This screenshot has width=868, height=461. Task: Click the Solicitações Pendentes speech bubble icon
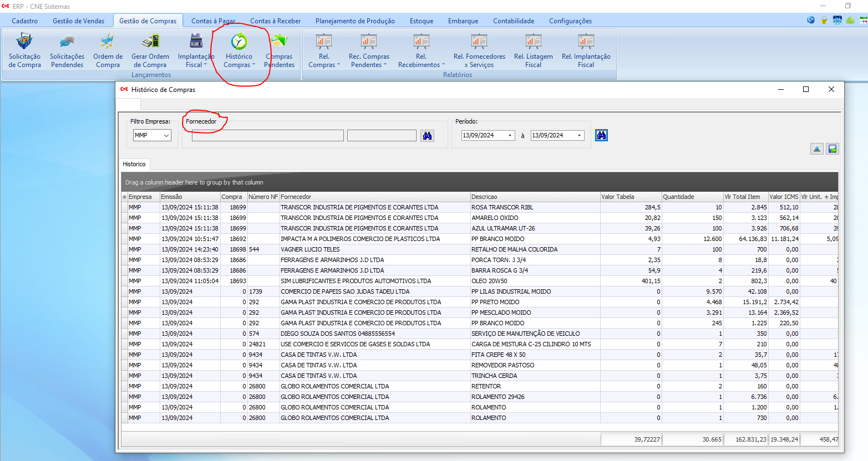(67, 42)
